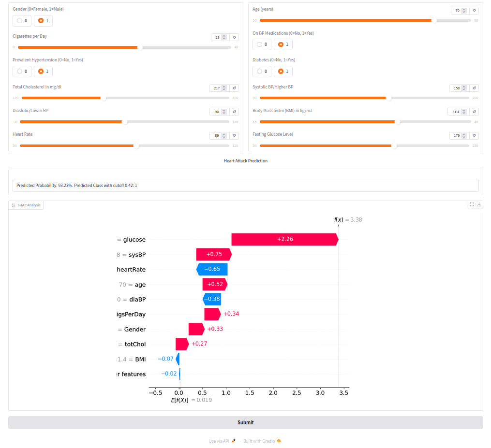491x448 pixels.
Task: Reset the Age slider value
Action: pos(474,10)
